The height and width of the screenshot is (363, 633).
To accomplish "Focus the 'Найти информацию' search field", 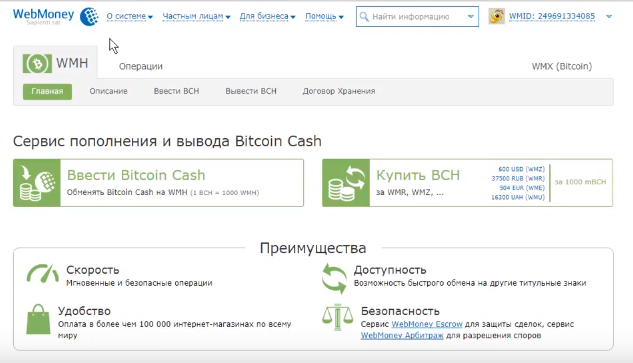I will tap(417, 17).
